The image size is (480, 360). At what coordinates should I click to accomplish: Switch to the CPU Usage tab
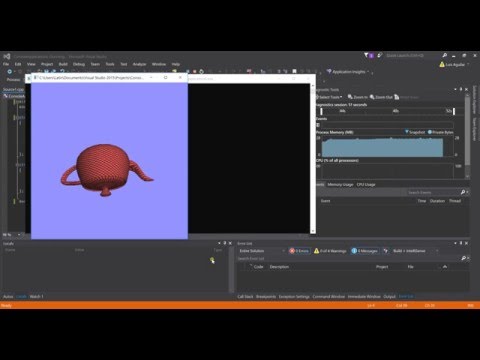click(x=366, y=184)
